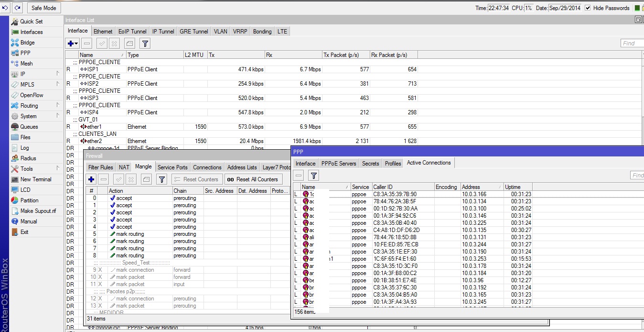
Task: Click the Redo arrow icon
Action: pos(17,8)
